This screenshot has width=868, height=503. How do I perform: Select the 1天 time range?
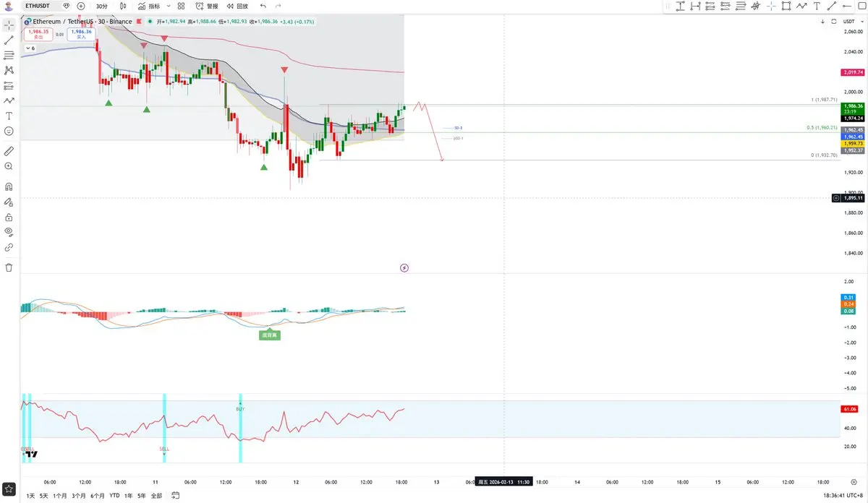click(30, 496)
